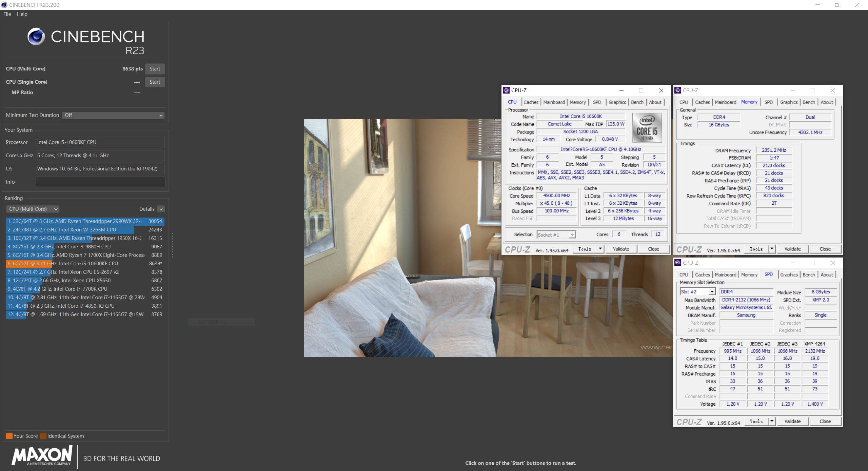Click the Cinebench logo sphere icon
The width and height of the screenshot is (868, 471).
point(36,37)
